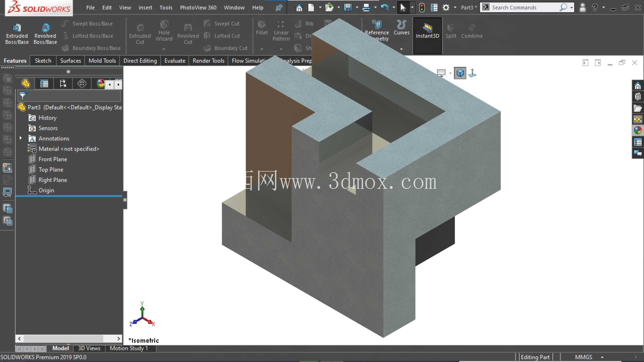Open the Options dropdown arrow
644x362 pixels.
pyautogui.click(x=455, y=8)
